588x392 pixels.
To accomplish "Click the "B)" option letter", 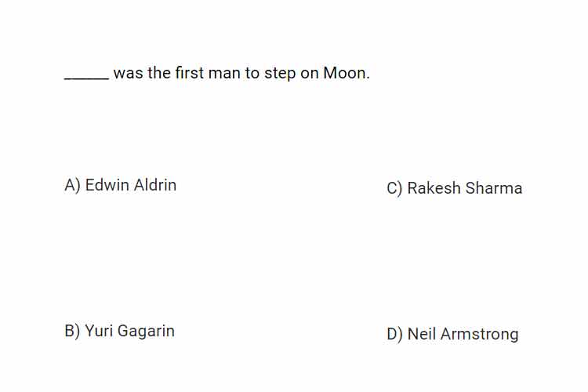I will pos(72,331).
